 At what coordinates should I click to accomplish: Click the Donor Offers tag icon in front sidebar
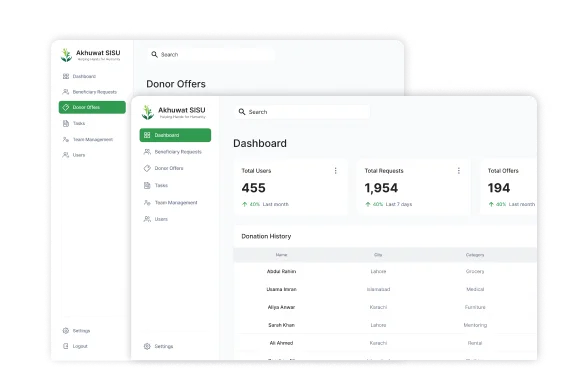(147, 168)
